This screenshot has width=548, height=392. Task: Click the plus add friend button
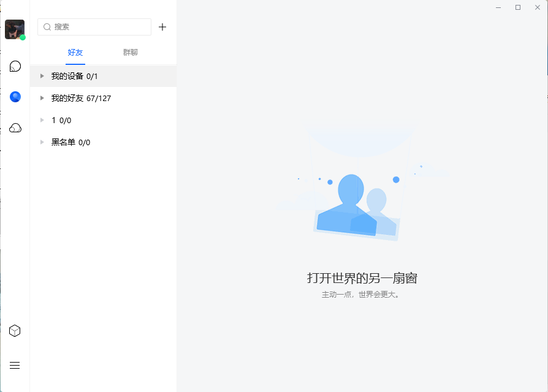162,27
